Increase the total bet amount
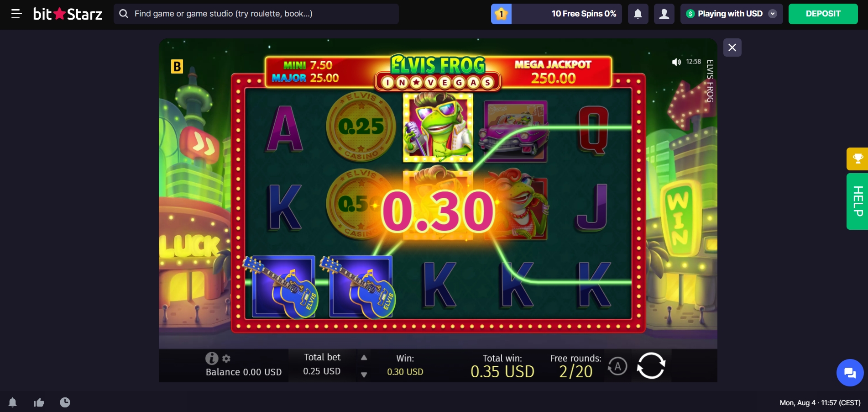This screenshot has width=868, height=412. [x=364, y=358]
